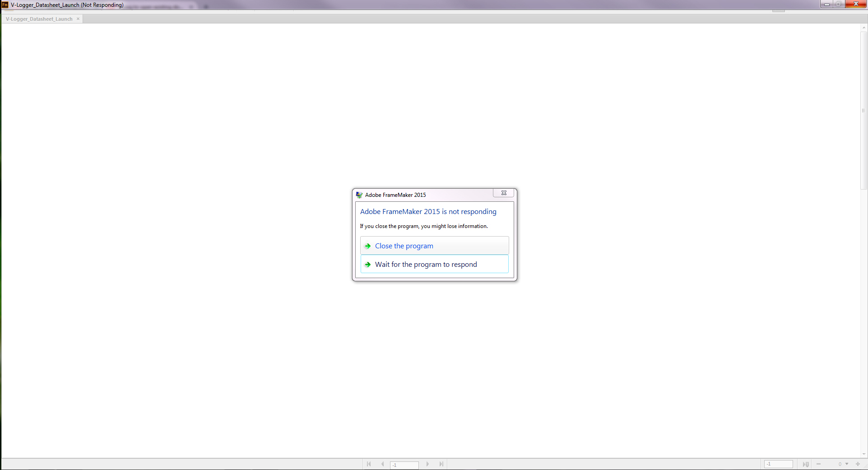Close the Adobe FrameMaker 2015 dialog
The image size is (868, 470).
[503, 193]
